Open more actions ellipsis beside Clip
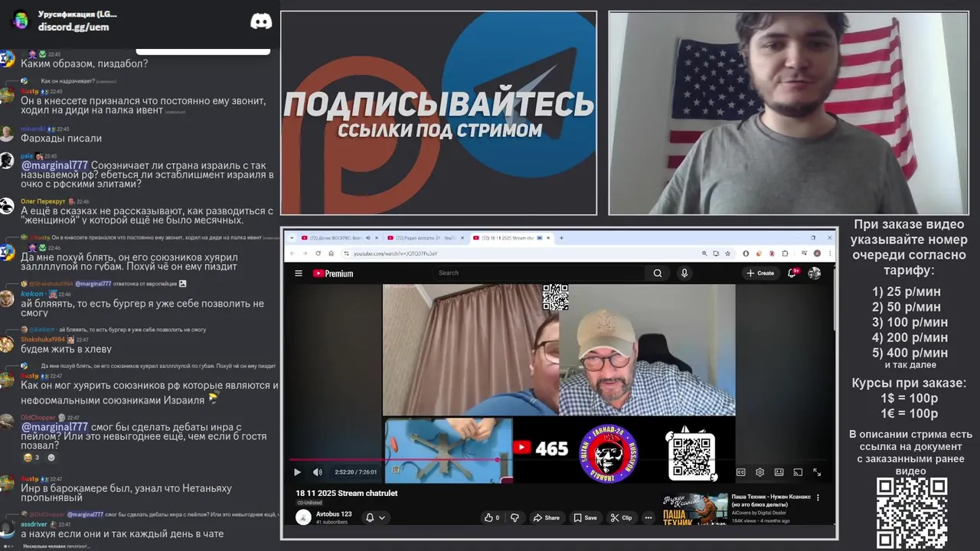Screen dimensions: 980x551 648,517
